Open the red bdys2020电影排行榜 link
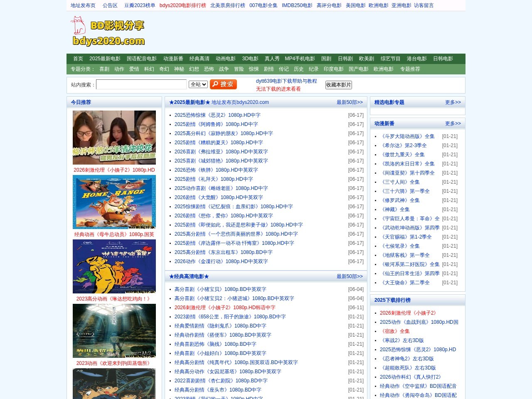Viewport: 532px width, 399px height. [183, 5]
